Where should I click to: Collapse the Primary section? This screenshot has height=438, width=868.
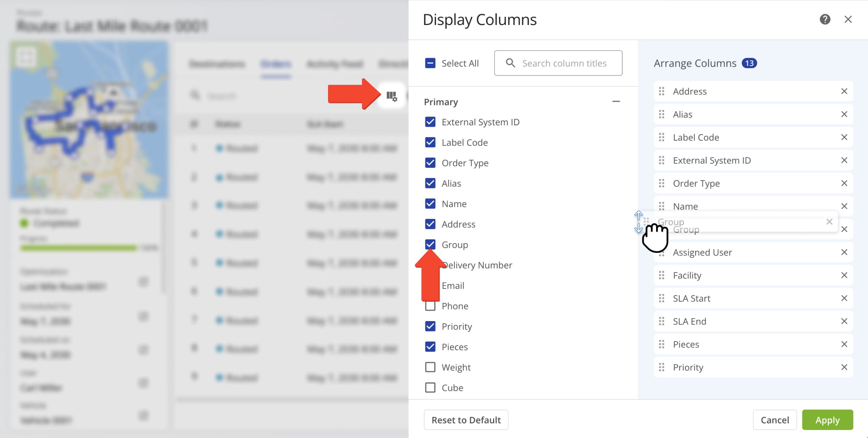(x=616, y=102)
